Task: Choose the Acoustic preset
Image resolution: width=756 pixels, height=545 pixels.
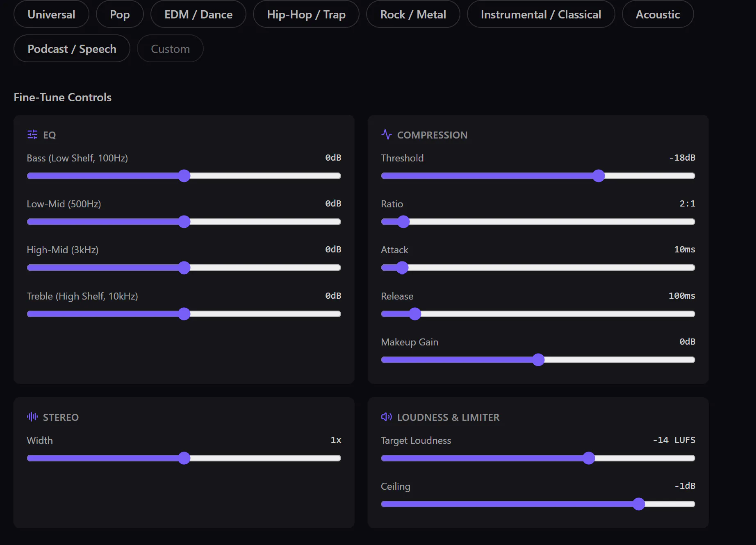Action: 658,14
